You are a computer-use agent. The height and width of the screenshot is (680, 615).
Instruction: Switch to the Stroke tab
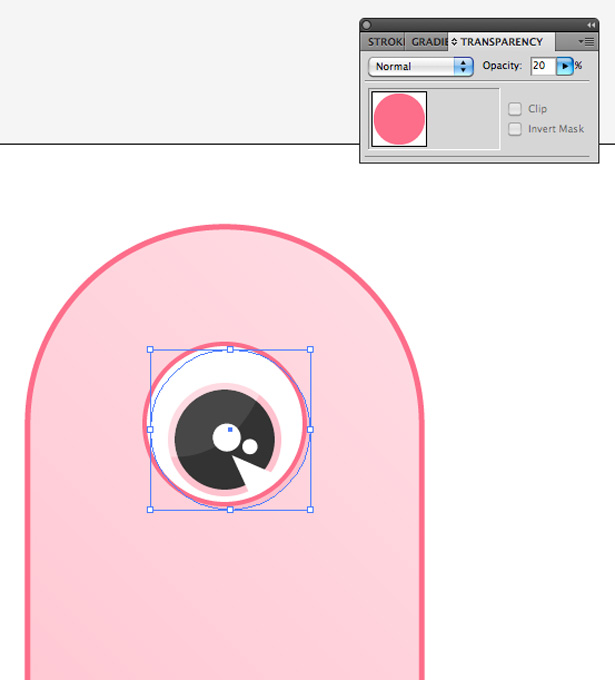384,42
